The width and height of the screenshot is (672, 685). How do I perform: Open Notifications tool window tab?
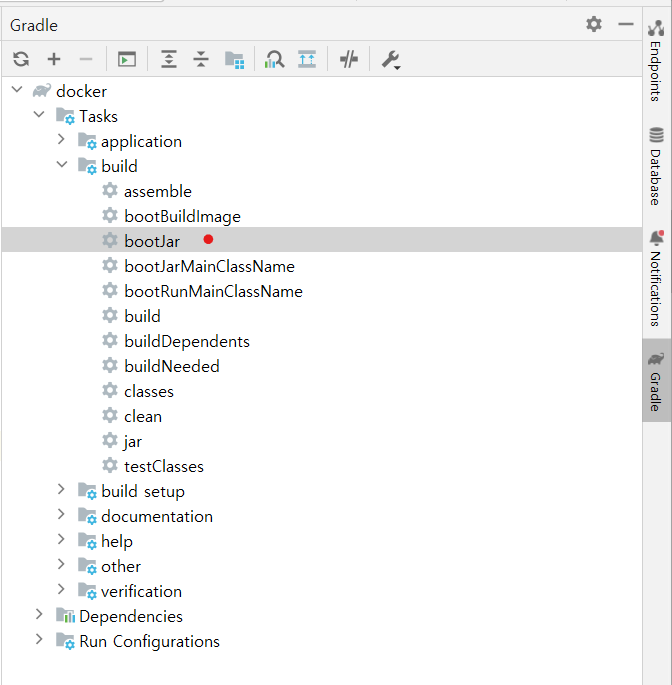pyautogui.click(x=656, y=279)
